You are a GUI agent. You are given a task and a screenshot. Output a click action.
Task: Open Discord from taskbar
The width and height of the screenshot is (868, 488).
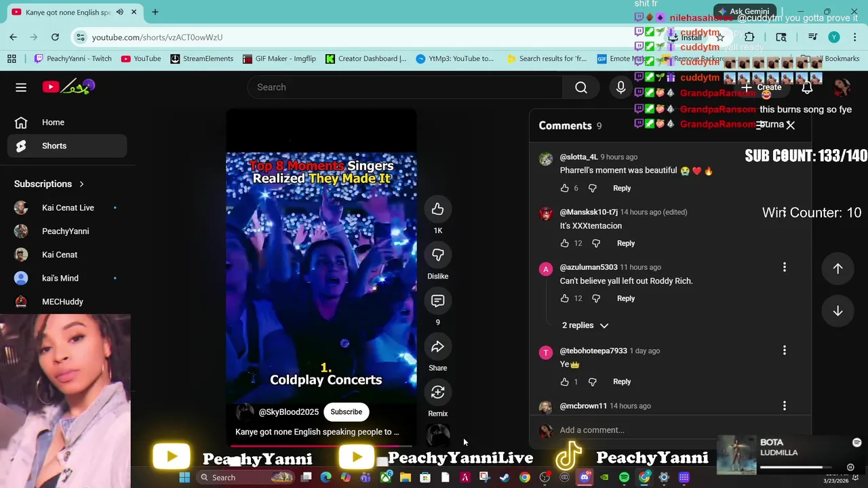pyautogui.click(x=585, y=478)
